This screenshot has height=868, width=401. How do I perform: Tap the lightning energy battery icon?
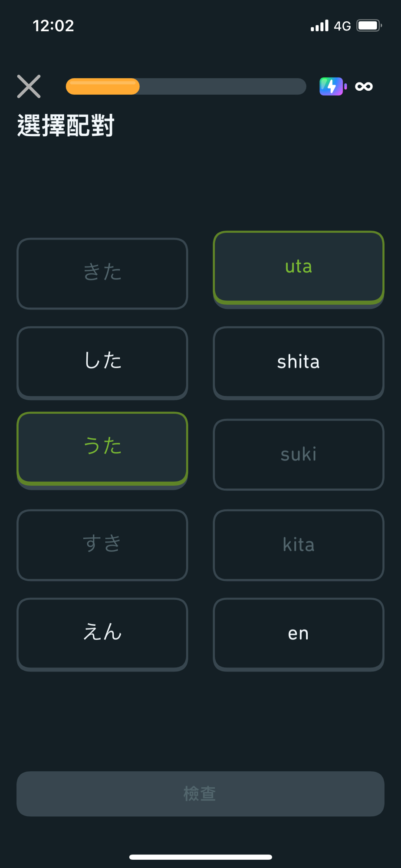332,86
